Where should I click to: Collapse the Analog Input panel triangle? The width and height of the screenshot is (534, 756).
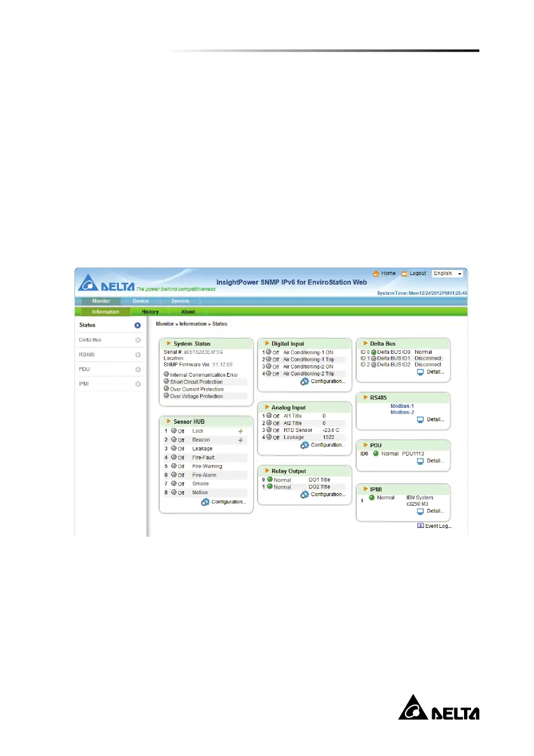267,407
